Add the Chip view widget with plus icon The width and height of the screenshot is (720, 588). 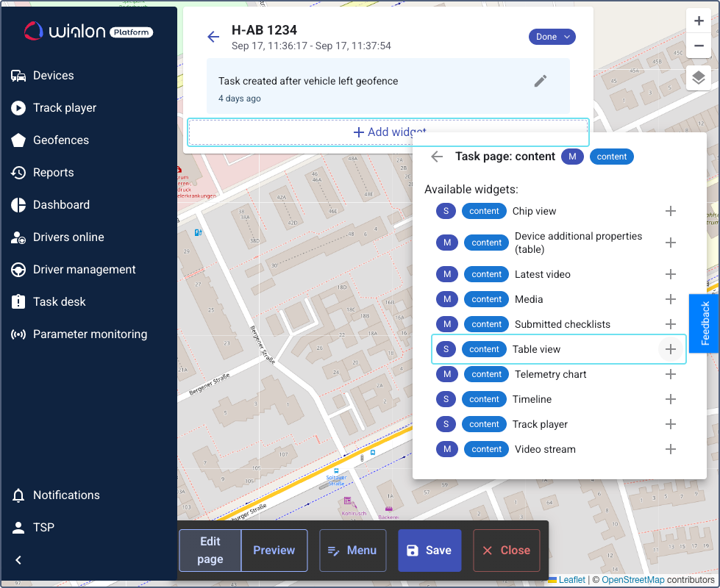click(670, 211)
